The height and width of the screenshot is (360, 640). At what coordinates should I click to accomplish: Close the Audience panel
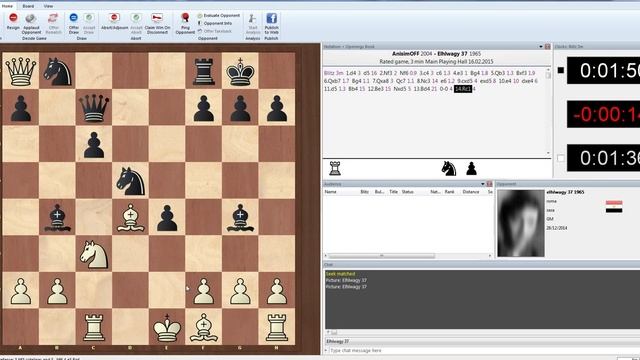pos(489,184)
